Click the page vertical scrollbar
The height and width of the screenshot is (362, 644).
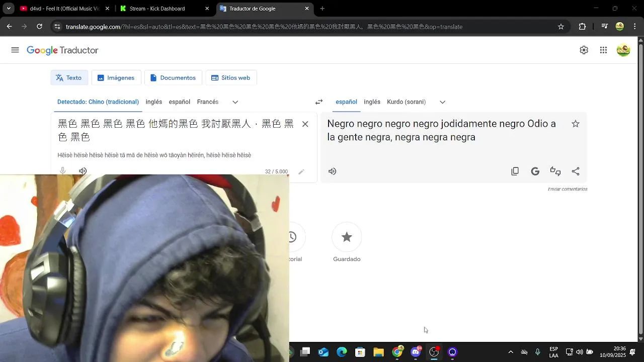(640, 189)
